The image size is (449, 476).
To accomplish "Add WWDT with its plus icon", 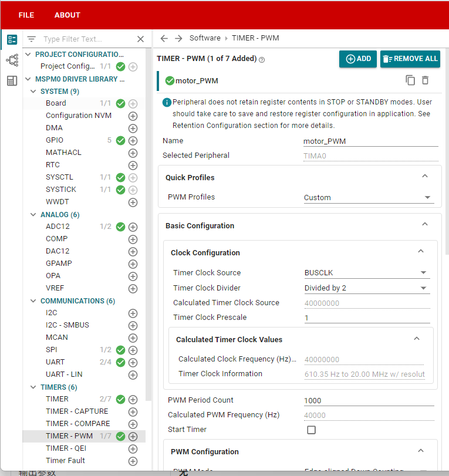I will [133, 202].
